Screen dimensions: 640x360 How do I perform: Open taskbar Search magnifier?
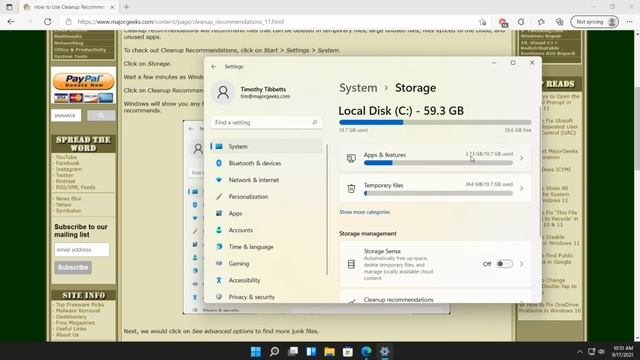click(x=274, y=351)
